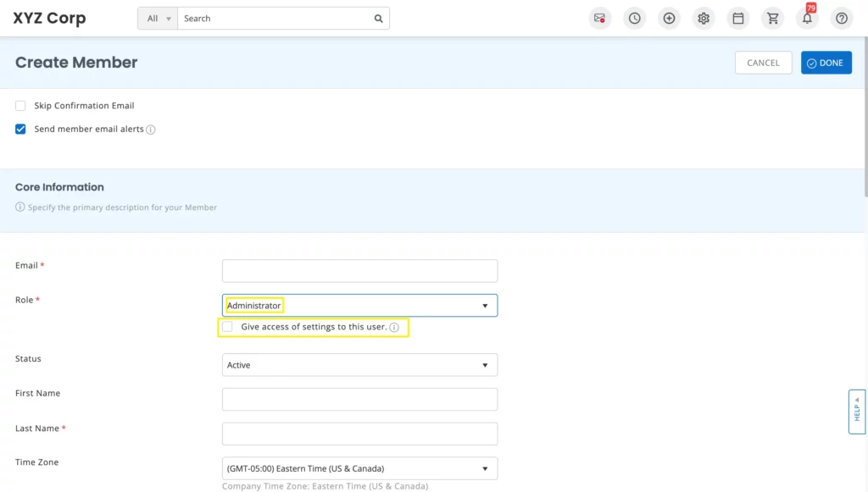Open the calendar icon in header
The height and width of the screenshot is (492, 868).
coord(738,19)
